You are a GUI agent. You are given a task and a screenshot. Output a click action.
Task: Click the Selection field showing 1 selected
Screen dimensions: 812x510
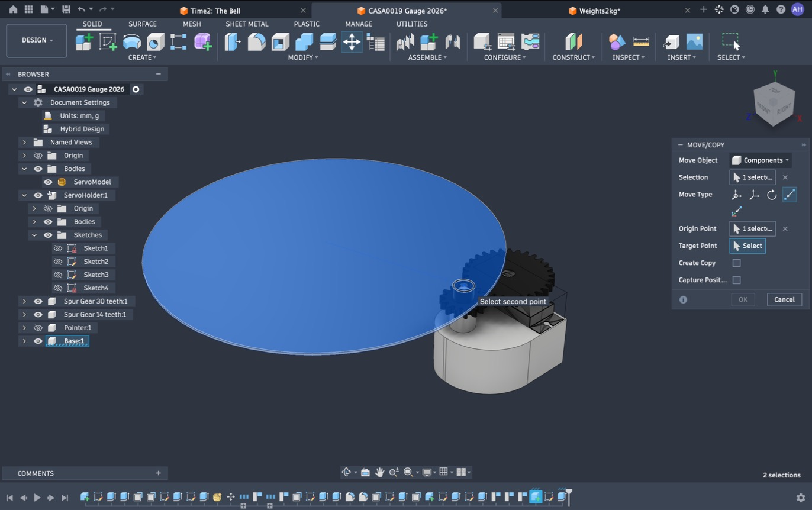tap(752, 177)
